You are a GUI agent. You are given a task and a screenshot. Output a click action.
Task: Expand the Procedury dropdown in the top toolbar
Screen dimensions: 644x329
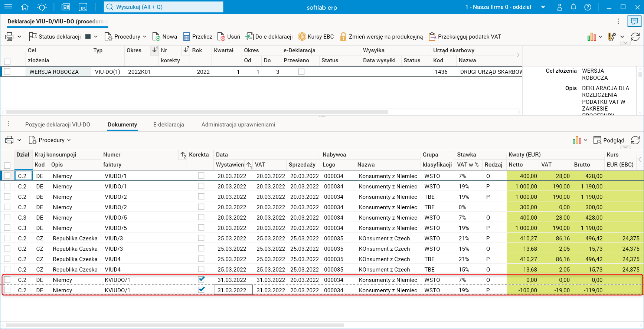(x=144, y=37)
